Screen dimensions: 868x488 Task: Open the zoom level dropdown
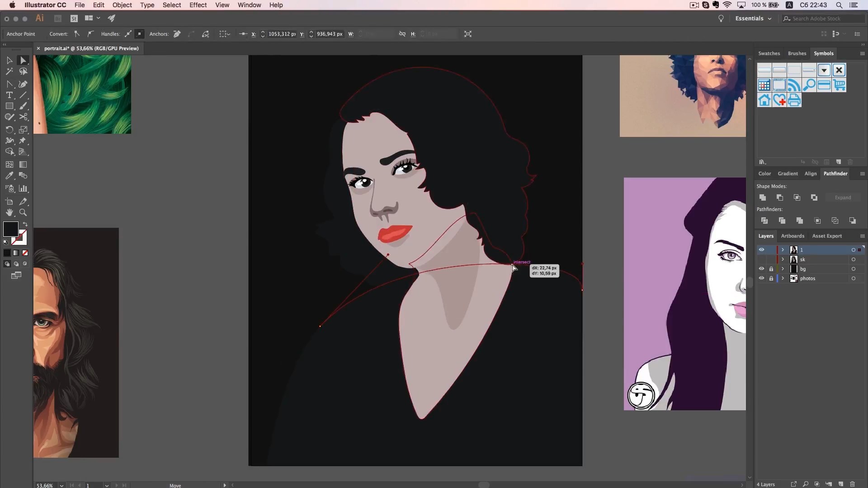coord(61,485)
